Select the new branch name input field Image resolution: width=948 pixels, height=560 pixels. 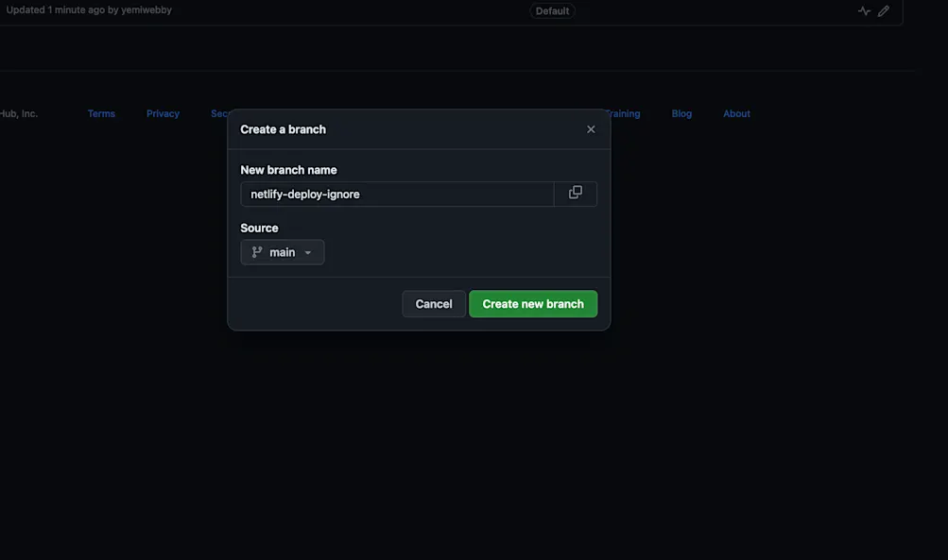coord(397,193)
